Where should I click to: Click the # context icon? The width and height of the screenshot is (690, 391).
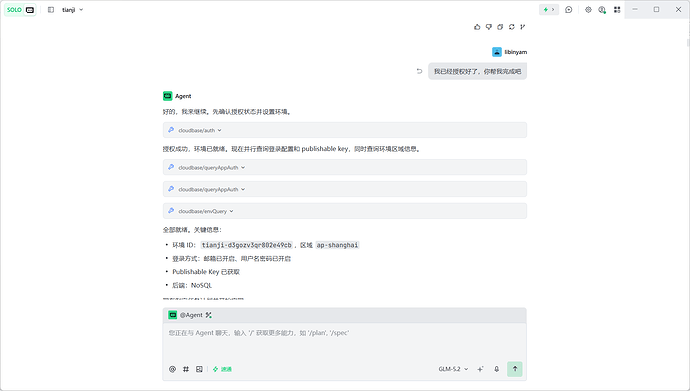186,369
